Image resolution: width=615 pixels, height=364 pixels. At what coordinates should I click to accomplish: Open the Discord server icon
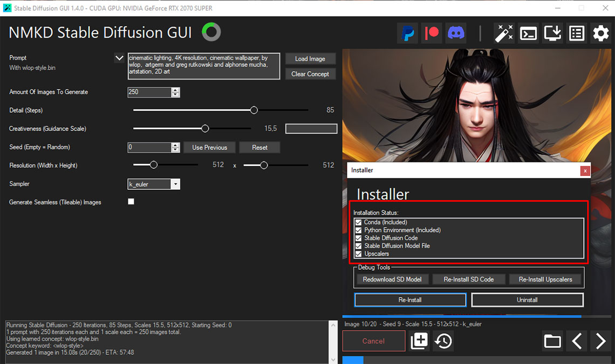coord(456,33)
